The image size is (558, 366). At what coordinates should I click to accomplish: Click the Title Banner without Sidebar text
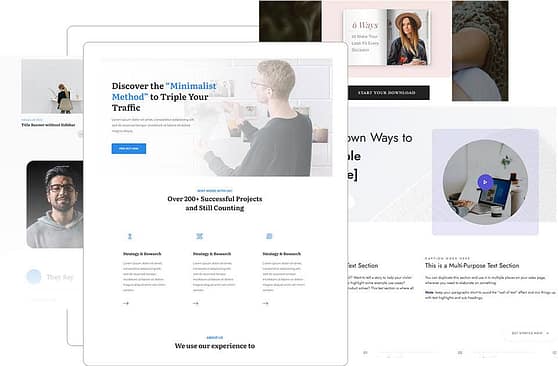48,125
